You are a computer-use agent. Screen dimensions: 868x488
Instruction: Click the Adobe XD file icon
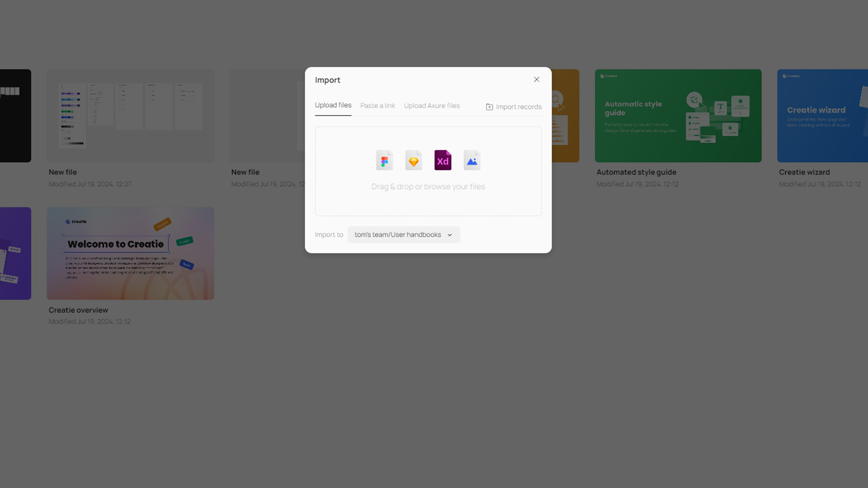tap(443, 160)
